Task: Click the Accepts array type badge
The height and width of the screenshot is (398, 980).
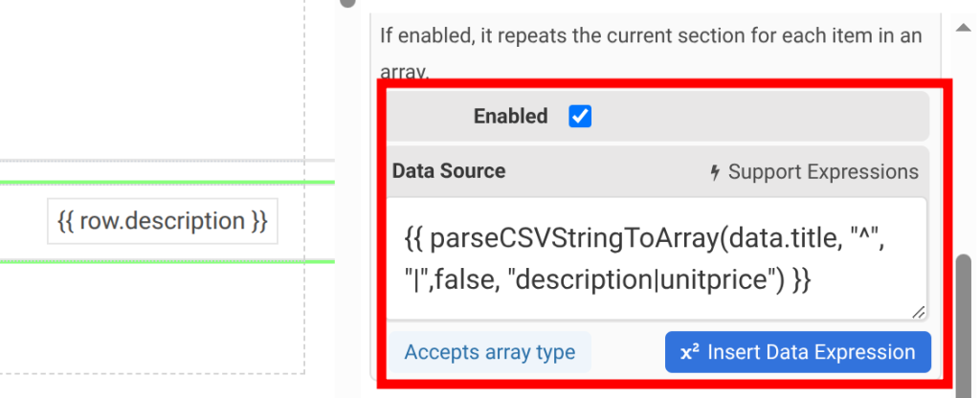Action: coord(489,352)
